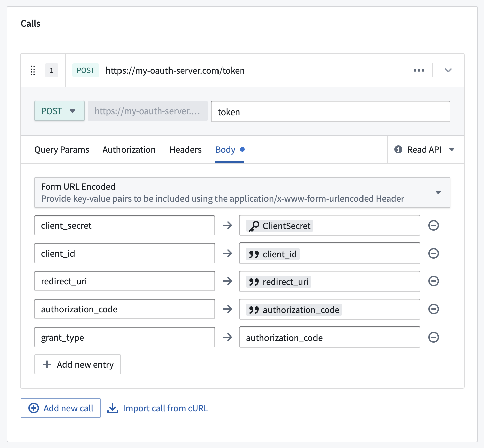484x448 pixels.
Task: Click the call number 1 badge
Action: pyautogui.click(x=52, y=70)
